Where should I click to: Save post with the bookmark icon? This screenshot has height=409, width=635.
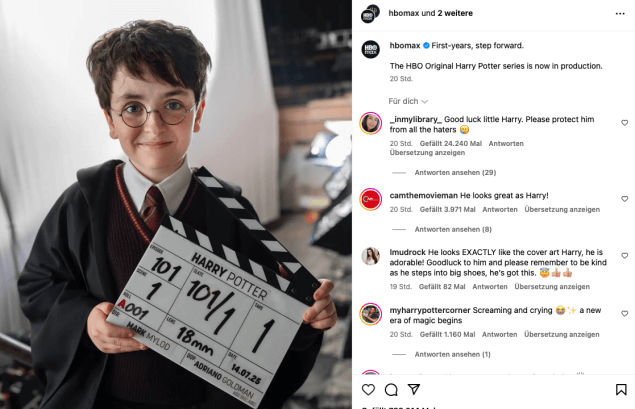coord(621,390)
